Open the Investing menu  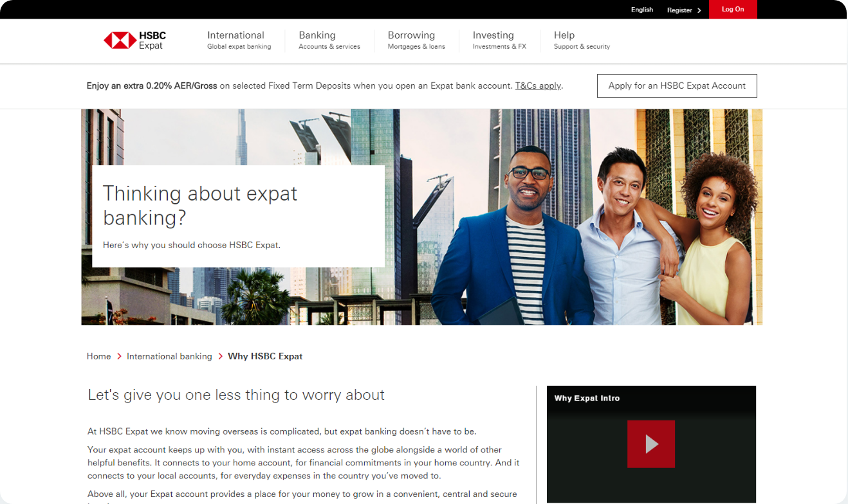tap(499, 40)
